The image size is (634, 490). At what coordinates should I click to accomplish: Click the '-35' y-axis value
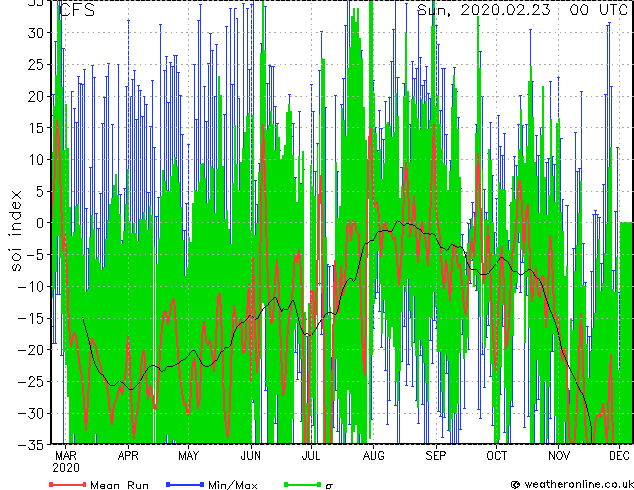tap(31, 445)
